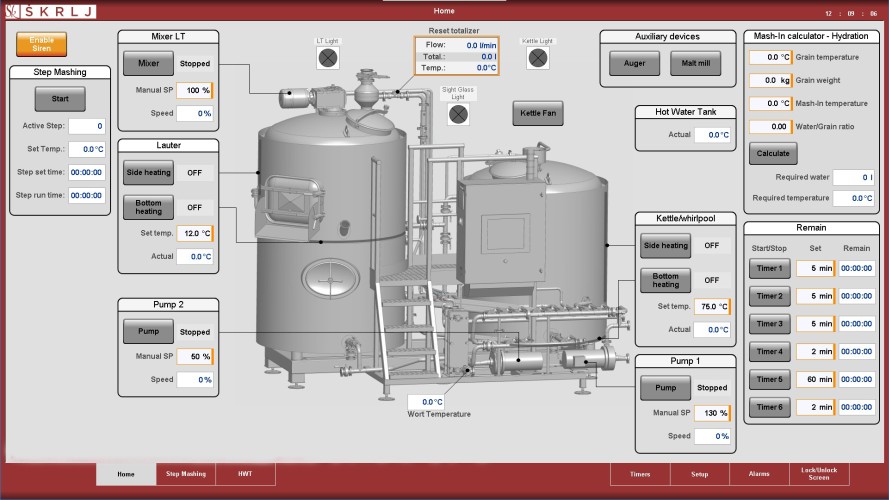Enable the siren with orange button

[41, 44]
